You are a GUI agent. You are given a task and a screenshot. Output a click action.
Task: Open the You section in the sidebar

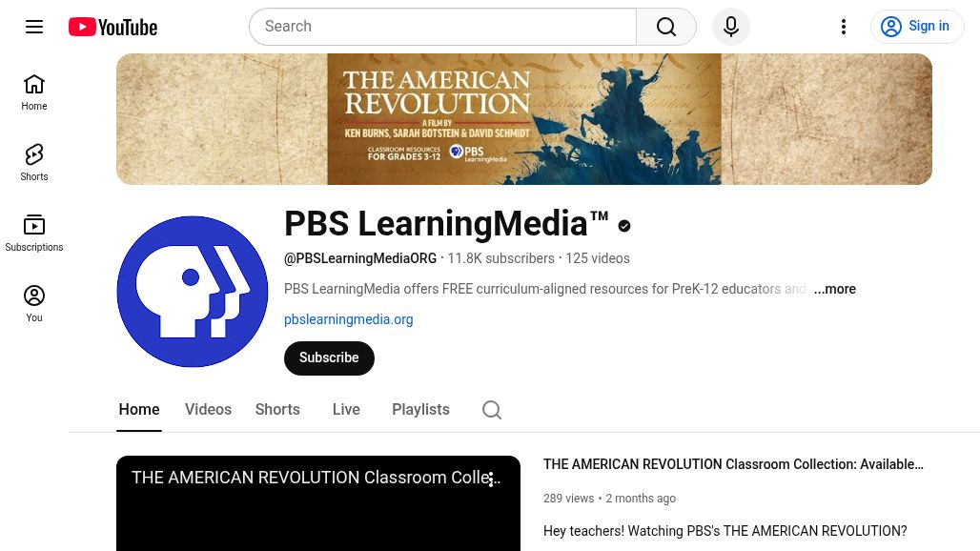[x=34, y=303]
